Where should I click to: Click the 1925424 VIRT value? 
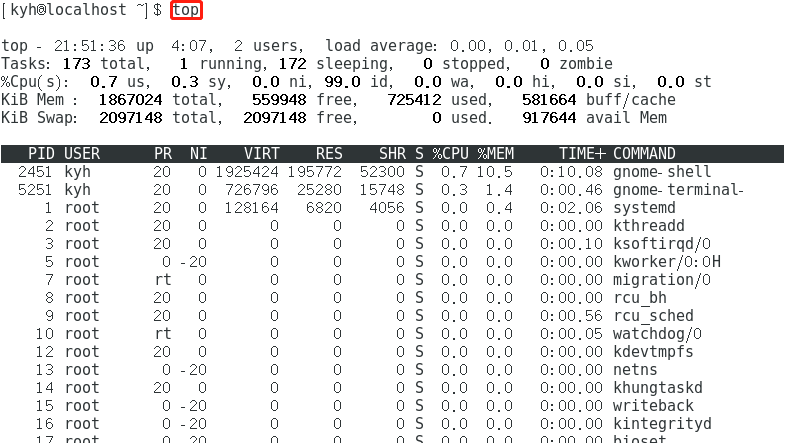[x=247, y=172]
